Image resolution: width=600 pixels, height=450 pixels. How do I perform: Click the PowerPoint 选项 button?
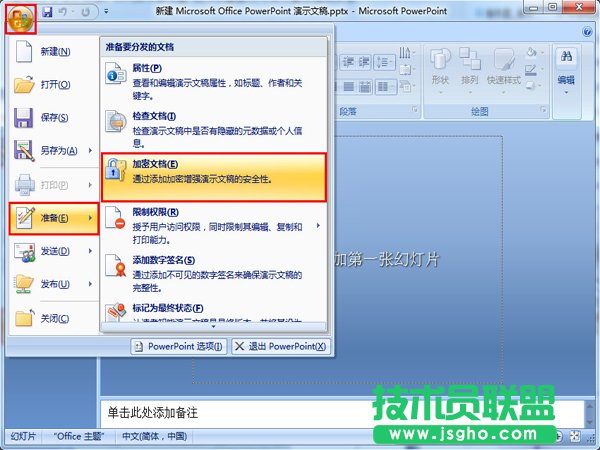coord(179,346)
